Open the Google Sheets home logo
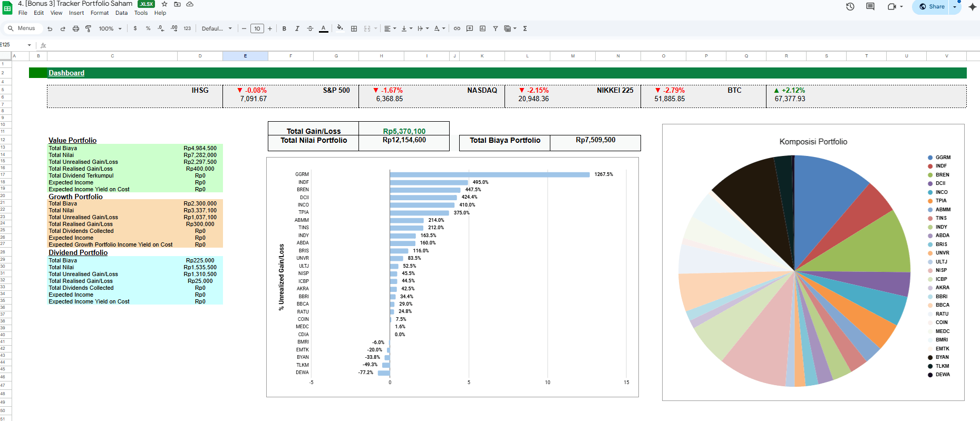 (7, 7)
